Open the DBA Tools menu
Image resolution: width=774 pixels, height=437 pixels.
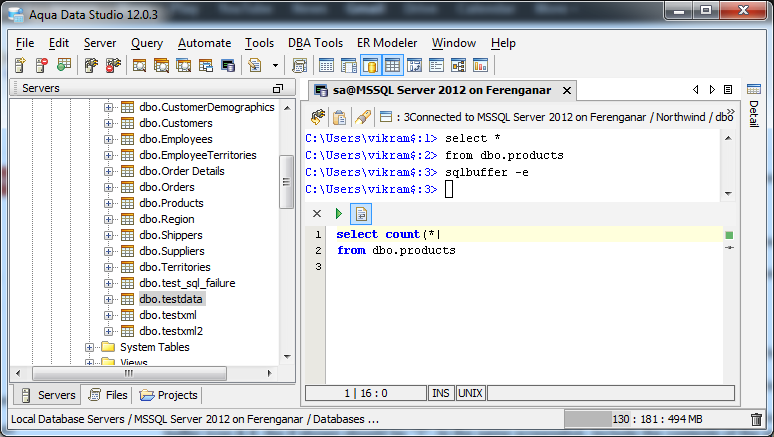click(x=315, y=43)
